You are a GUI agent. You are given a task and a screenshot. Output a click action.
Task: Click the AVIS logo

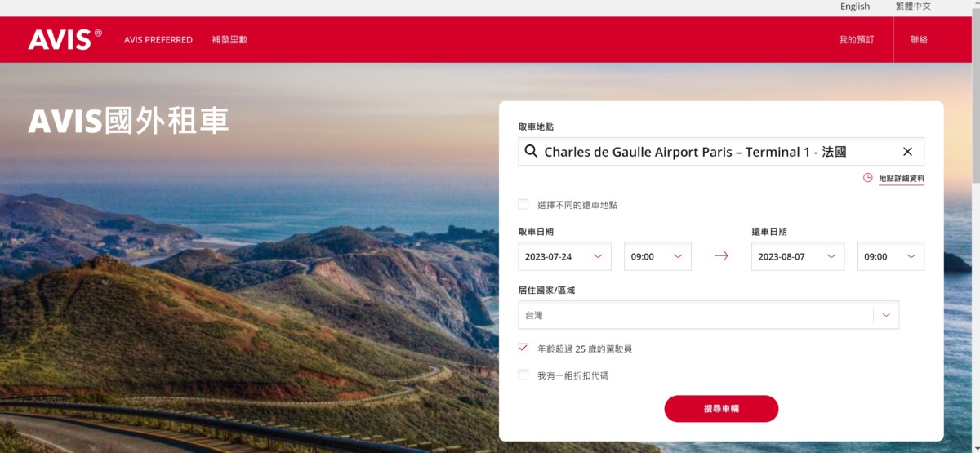click(x=65, y=39)
